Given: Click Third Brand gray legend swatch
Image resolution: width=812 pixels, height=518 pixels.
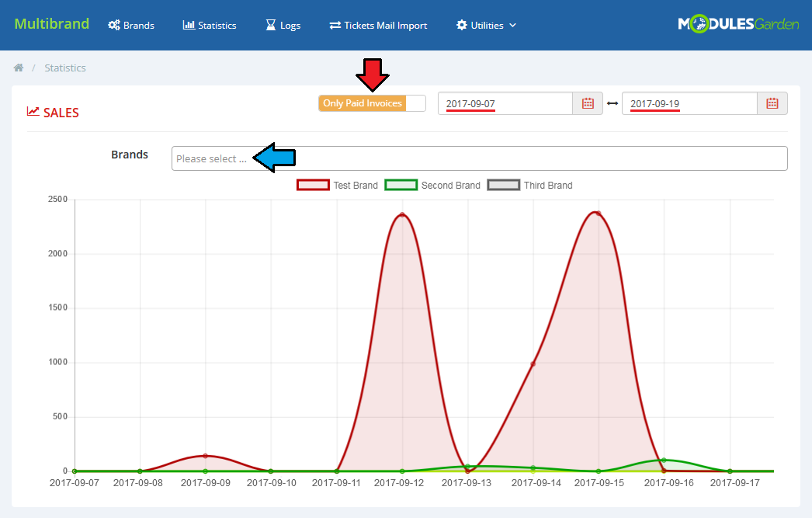Looking at the screenshot, I should [x=503, y=185].
